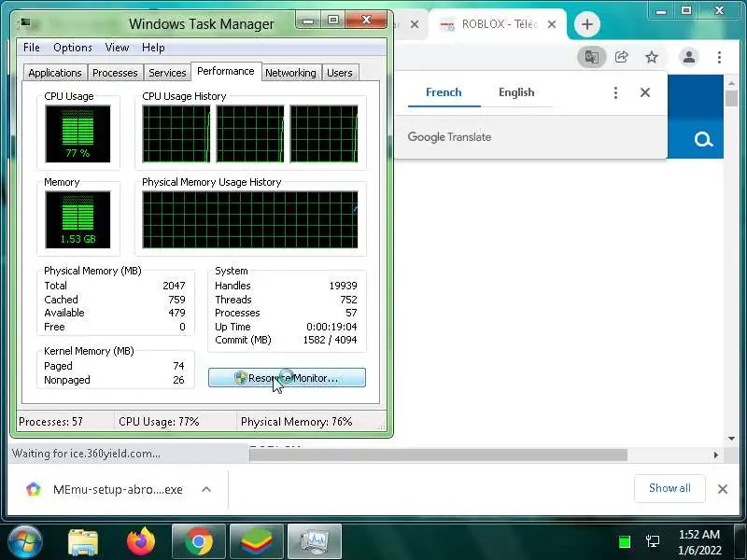Viewport: 747px width, 560px height.
Task: Click the first CPU Usage History graph
Action: click(176, 133)
